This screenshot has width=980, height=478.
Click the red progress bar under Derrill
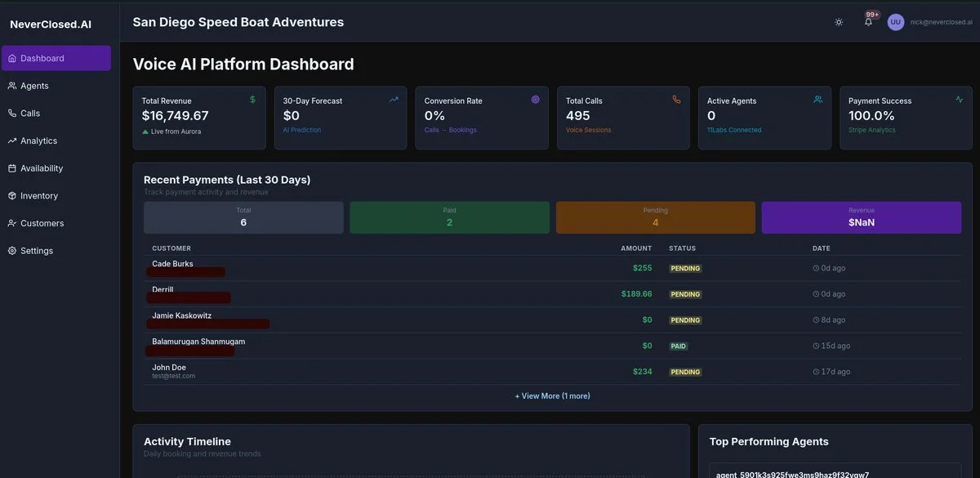188,297
